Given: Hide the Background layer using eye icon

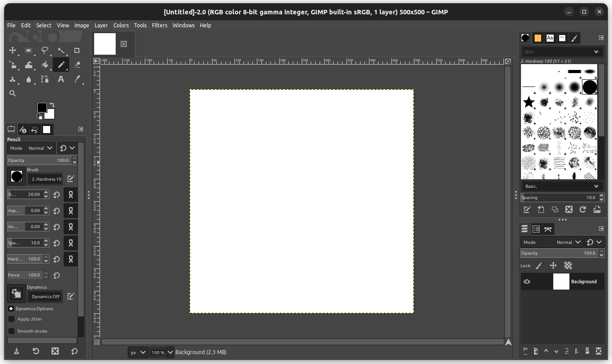Looking at the screenshot, I should point(527,282).
